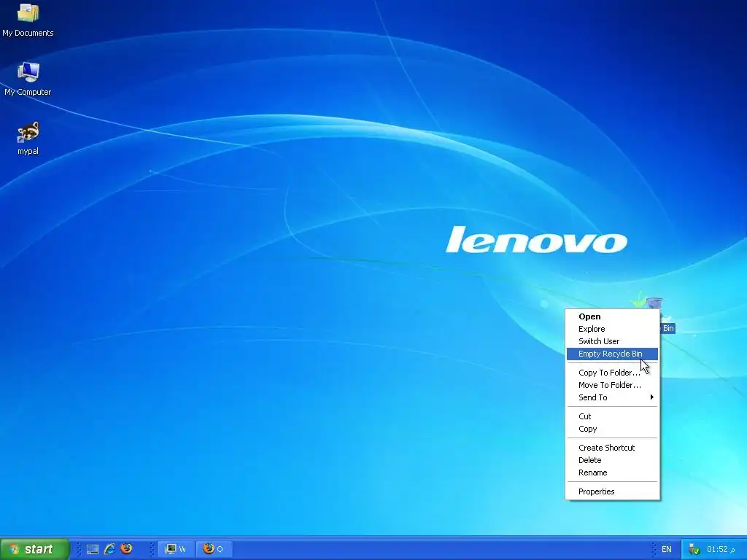Select Copy in the context menu
Screen dimensions: 747x560
point(612,429)
